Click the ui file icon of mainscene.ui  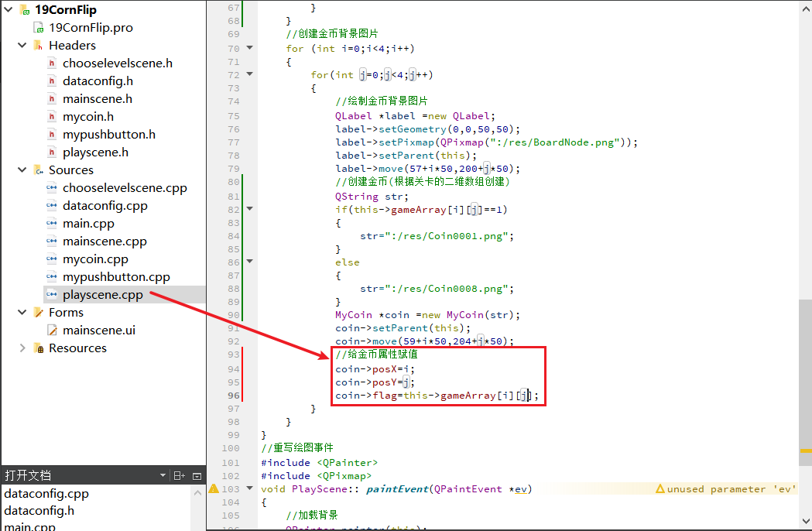pos(52,330)
